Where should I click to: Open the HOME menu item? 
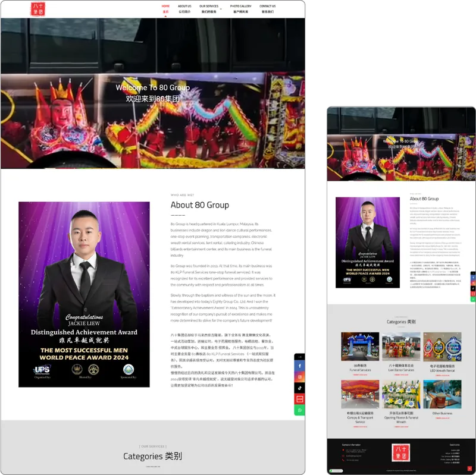click(165, 9)
